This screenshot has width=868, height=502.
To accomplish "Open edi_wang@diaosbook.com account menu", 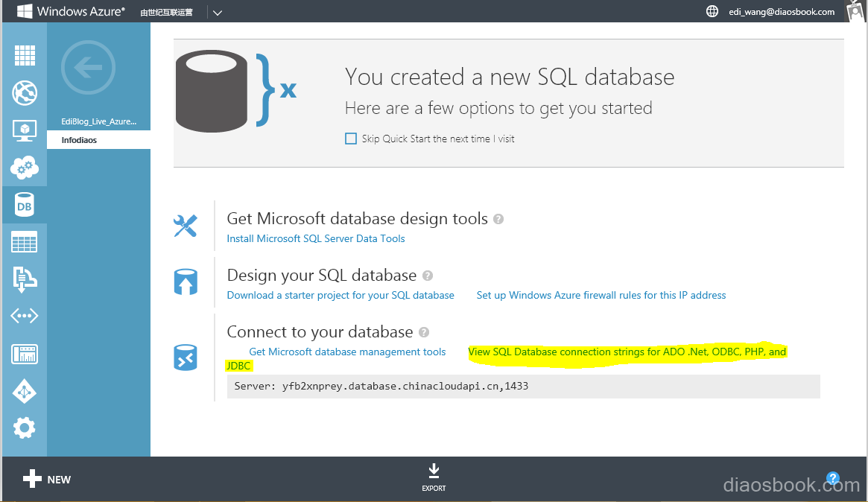I will tap(781, 12).
